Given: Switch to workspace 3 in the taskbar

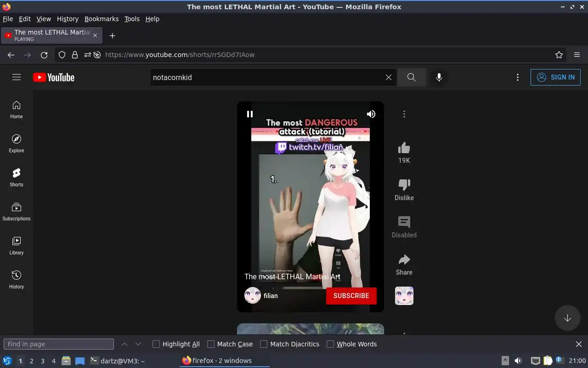Looking at the screenshot, I should click(x=43, y=361).
